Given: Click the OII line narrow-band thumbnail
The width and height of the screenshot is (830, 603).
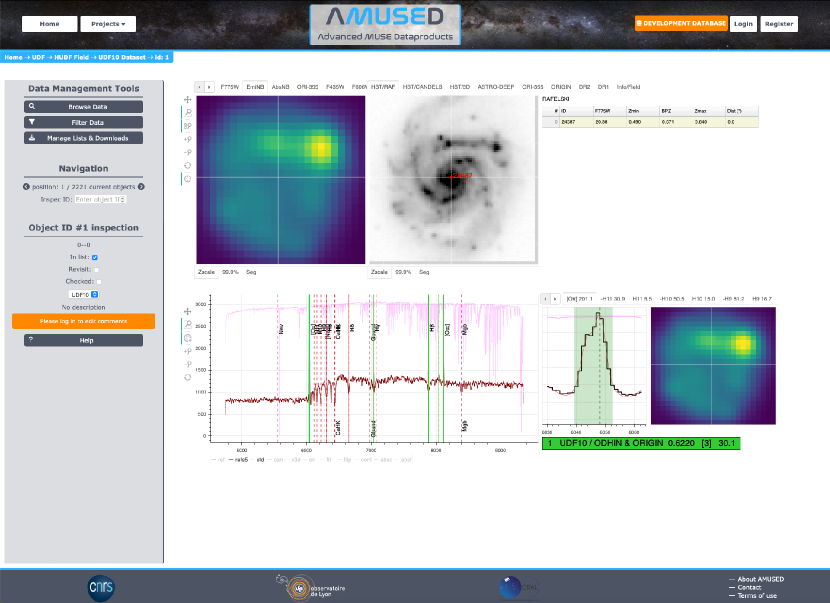Looking at the screenshot, I should 713,366.
